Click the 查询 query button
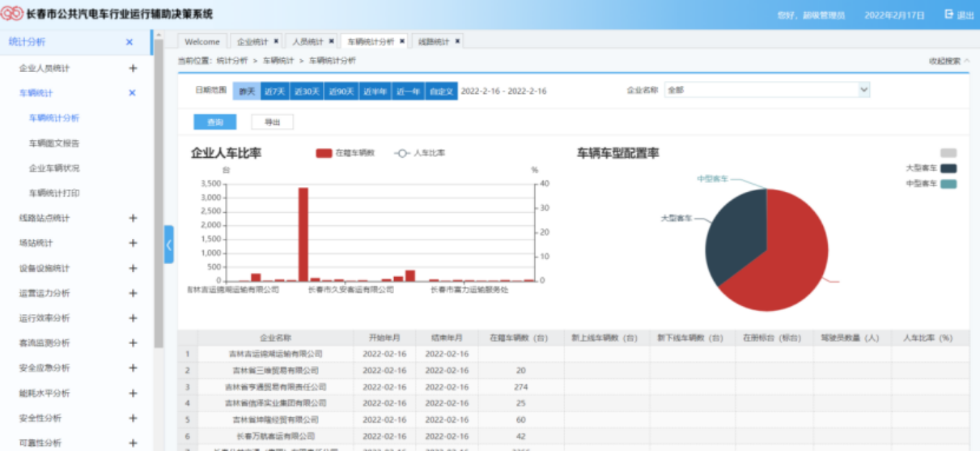The width and height of the screenshot is (980, 451). point(214,122)
